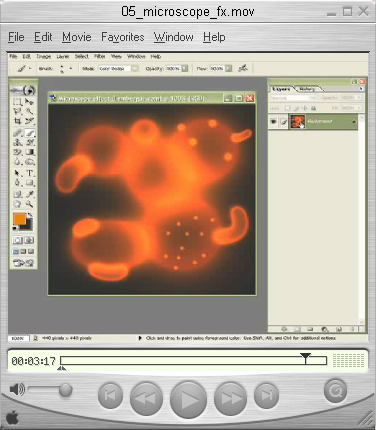This screenshot has height=430, width=376.
Task: Select the Shape tool
Action: (x=29, y=183)
